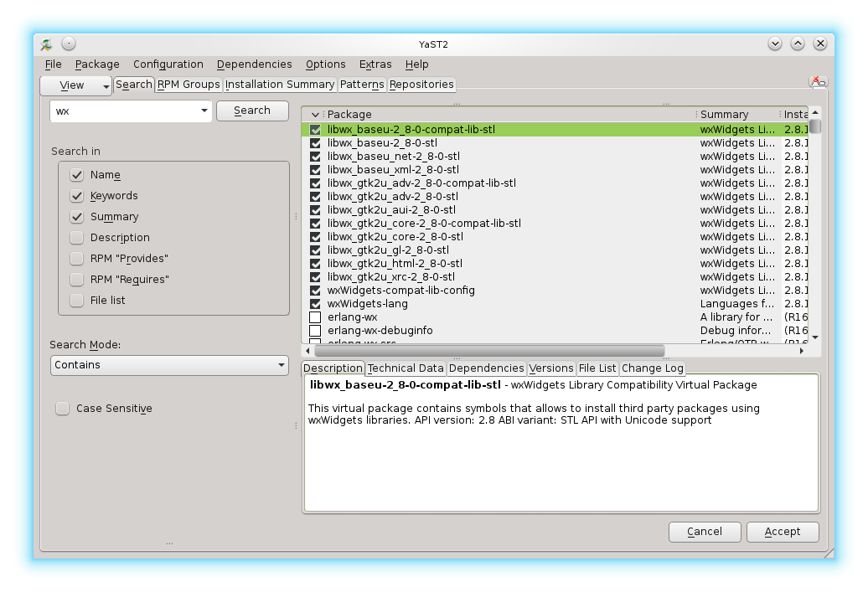Viewport: 868px width, 592px height.
Task: Sort by the Package column header
Action: click(x=509, y=115)
